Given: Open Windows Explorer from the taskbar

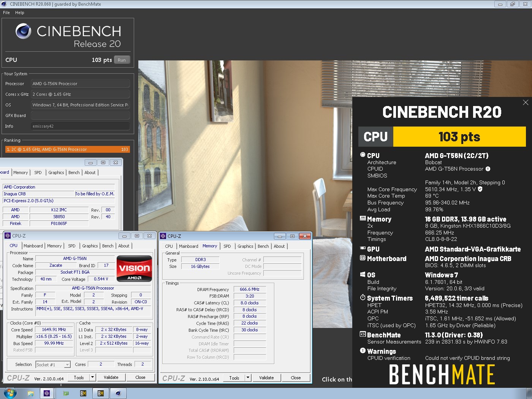Looking at the screenshot, I should (x=30, y=393).
